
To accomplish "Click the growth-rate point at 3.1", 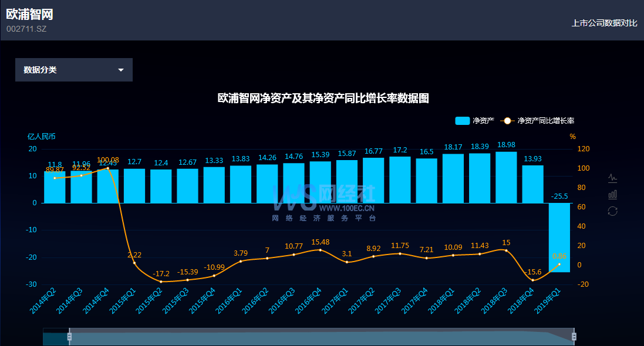I will coord(347,262).
